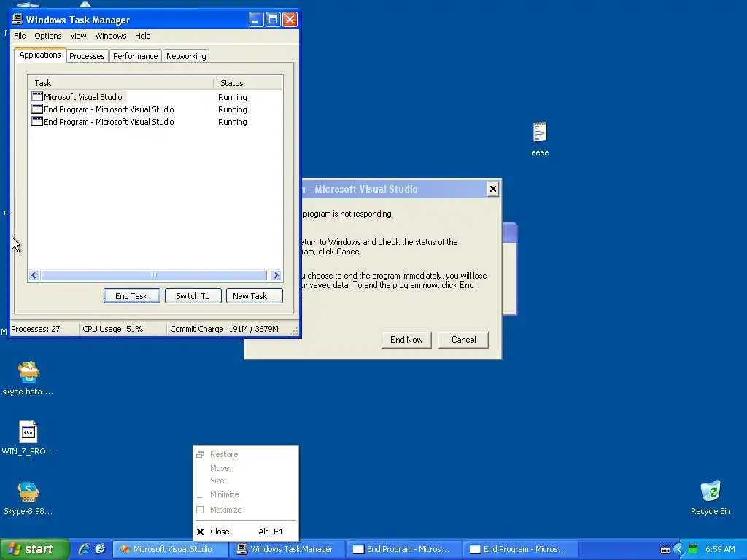Open the WIN_7_PRO desktop file icon

(28, 437)
